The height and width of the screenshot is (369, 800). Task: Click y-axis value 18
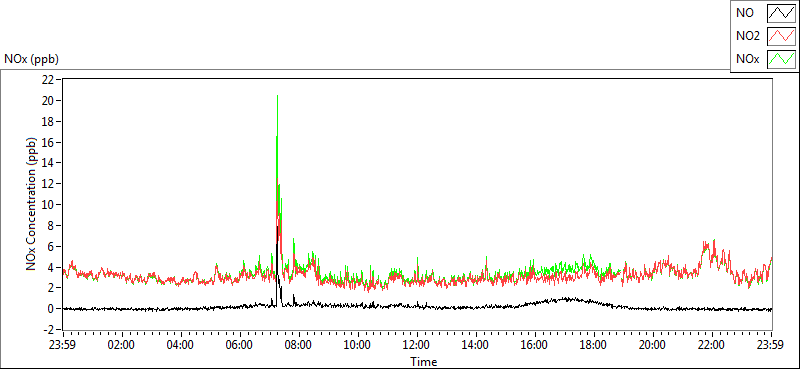click(x=48, y=121)
